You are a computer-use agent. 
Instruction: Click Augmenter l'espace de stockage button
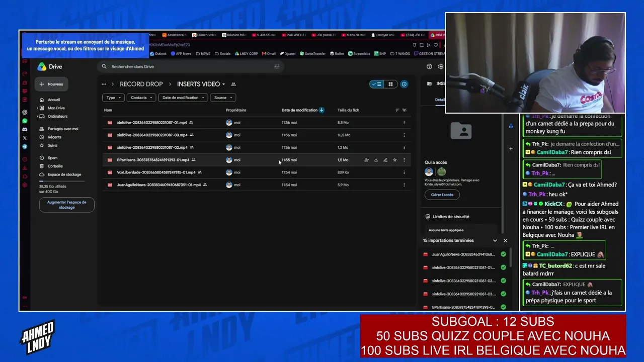[67, 205]
